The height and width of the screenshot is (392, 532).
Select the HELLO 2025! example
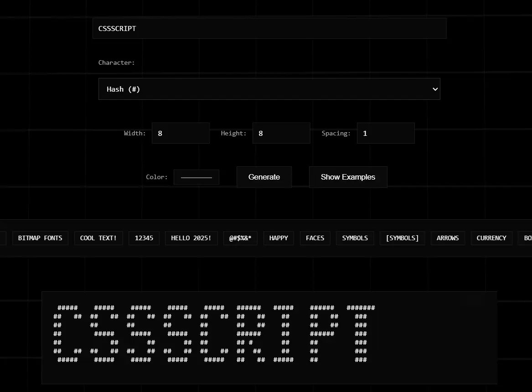[191, 237]
